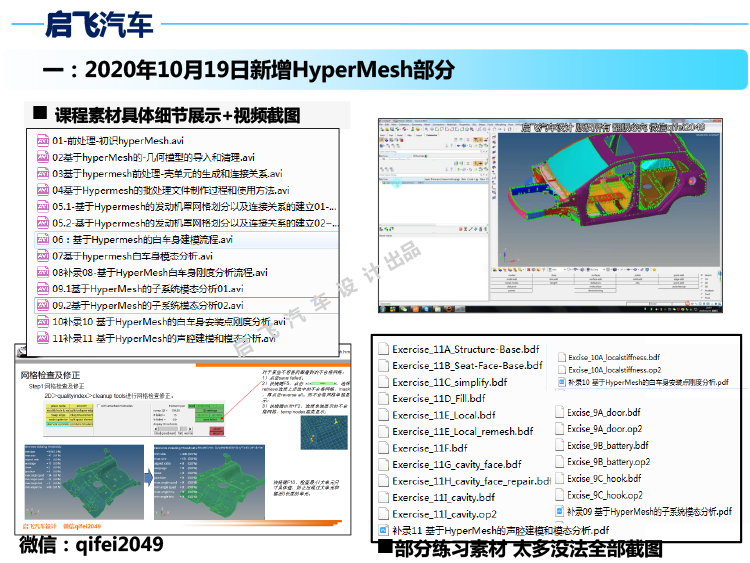The width and height of the screenshot is (750, 563).
Task: Select 06：基于Hypermesh的白车身建模流程.avi
Action: tap(143, 240)
